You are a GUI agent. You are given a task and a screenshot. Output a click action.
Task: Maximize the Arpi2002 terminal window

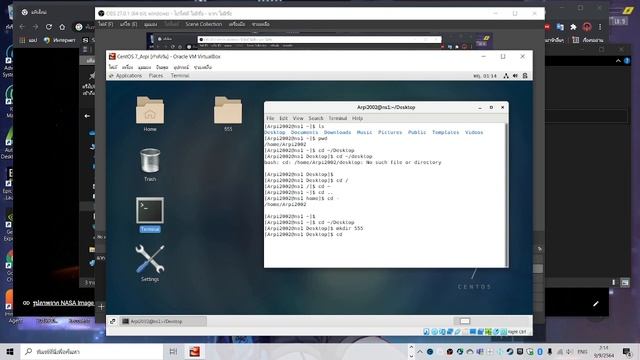491,107
